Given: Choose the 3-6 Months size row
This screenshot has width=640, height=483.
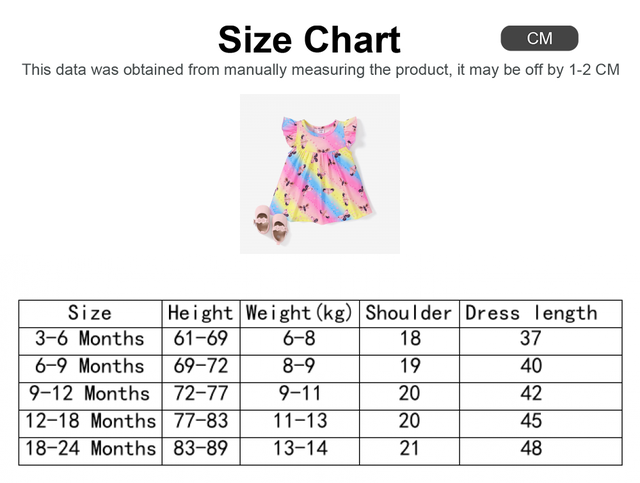Looking at the screenshot, I should click(90, 339).
